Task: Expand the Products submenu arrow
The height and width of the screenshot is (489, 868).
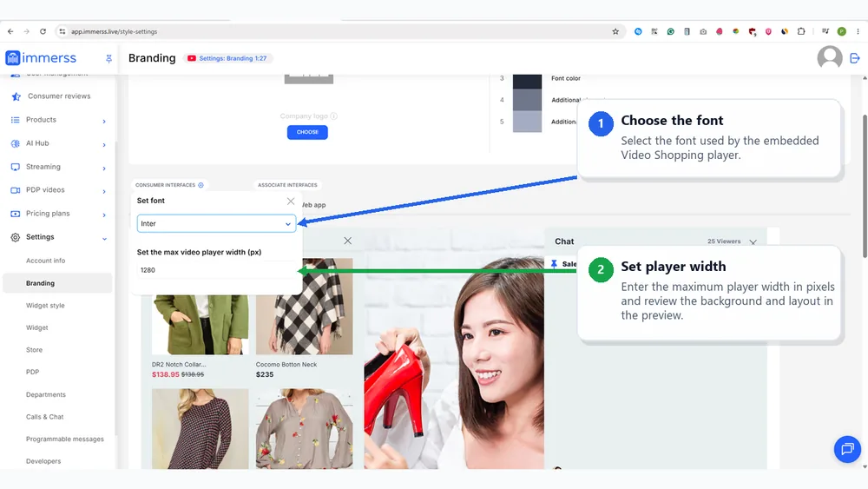Action: [x=104, y=122]
